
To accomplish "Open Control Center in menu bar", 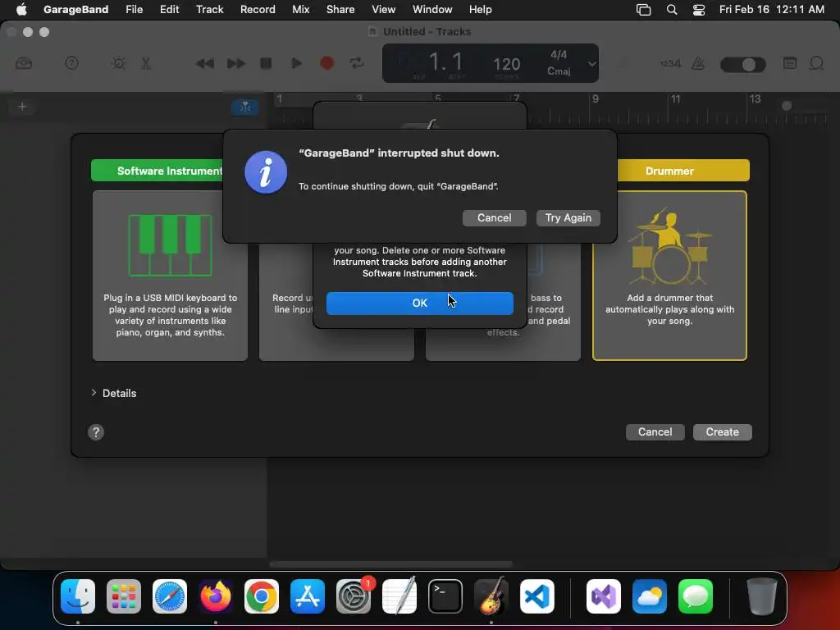I will coord(699,9).
